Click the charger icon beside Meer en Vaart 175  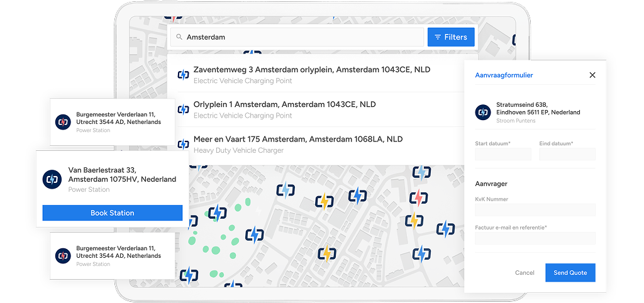183,145
